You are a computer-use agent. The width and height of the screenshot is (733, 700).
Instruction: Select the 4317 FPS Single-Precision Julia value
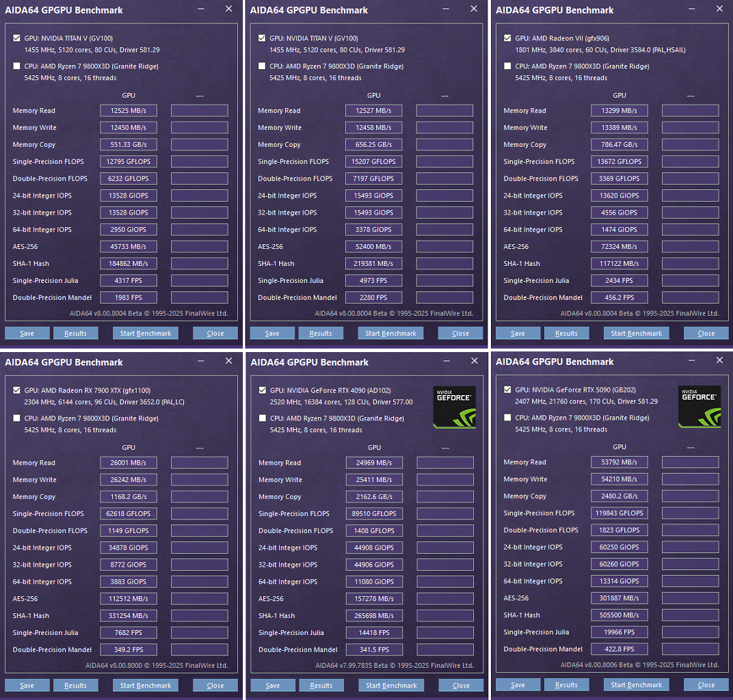tap(129, 280)
